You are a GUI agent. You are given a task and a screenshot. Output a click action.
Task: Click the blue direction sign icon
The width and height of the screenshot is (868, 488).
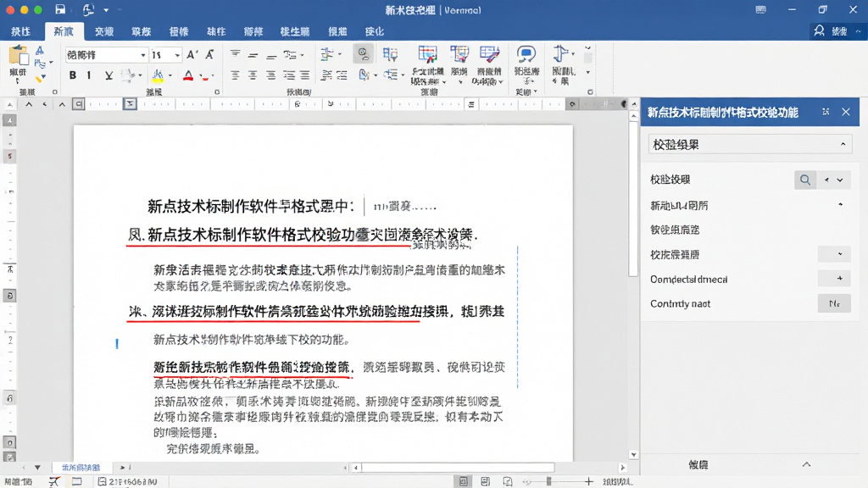click(560, 53)
